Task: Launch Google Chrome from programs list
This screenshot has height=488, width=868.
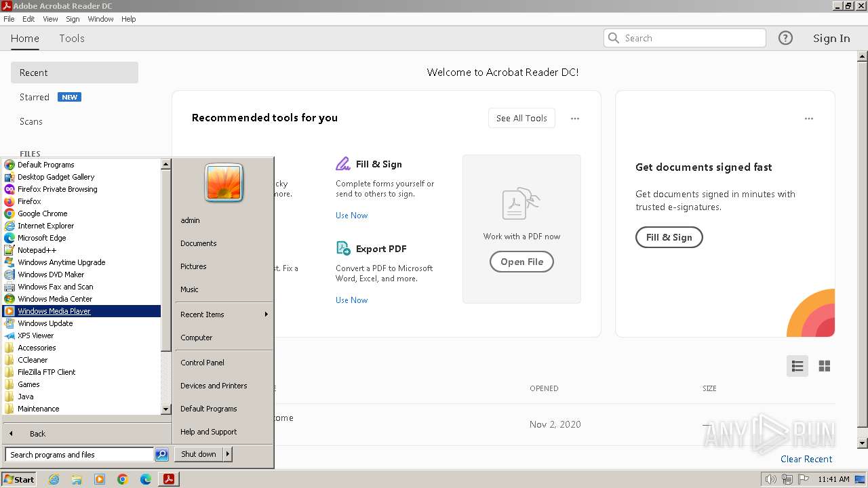Action: [81, 213]
